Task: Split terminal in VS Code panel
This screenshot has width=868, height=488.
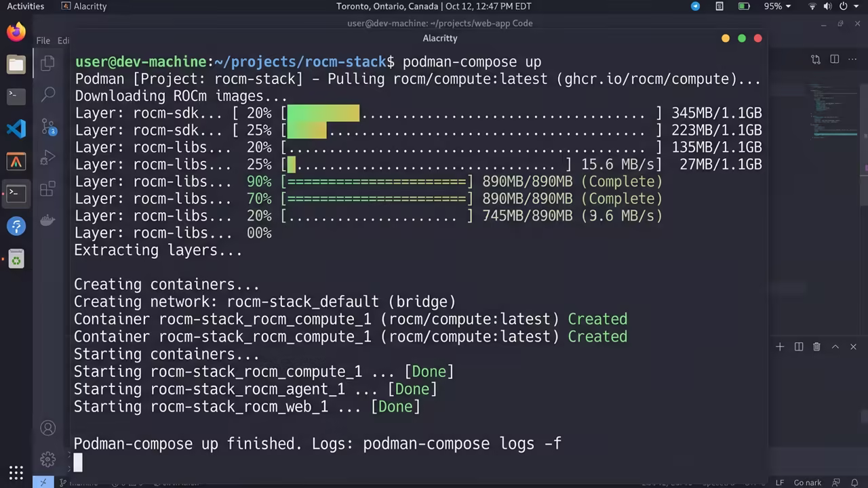Action: tap(799, 347)
